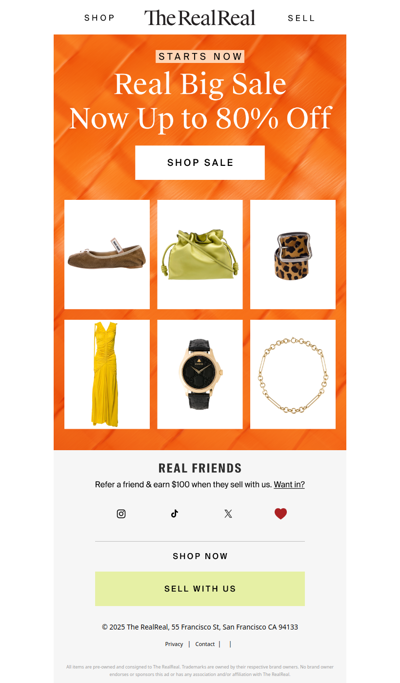Open the Instagram icon link
The image size is (400, 683).
121,514
